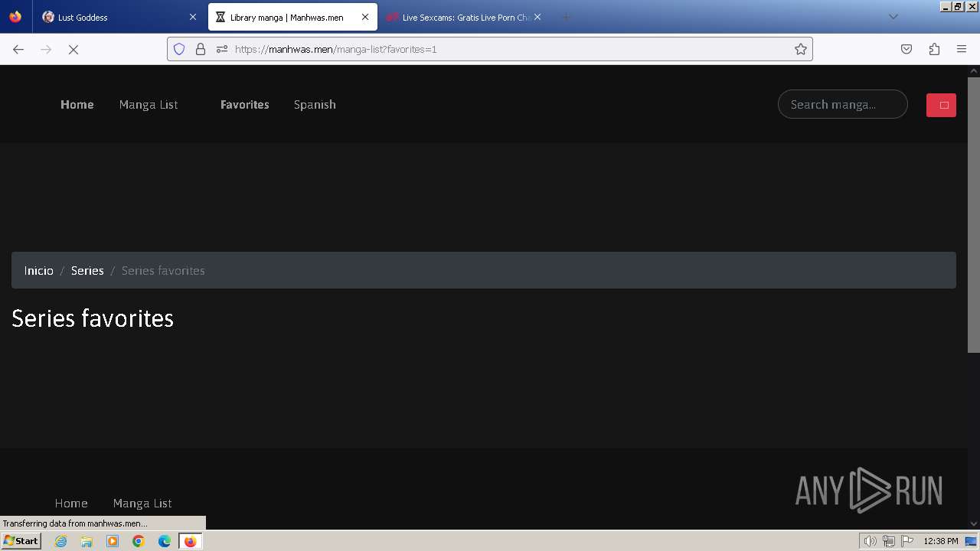The width and height of the screenshot is (980, 551).
Task: Close the Live Sexcams tab
Action: (537, 17)
